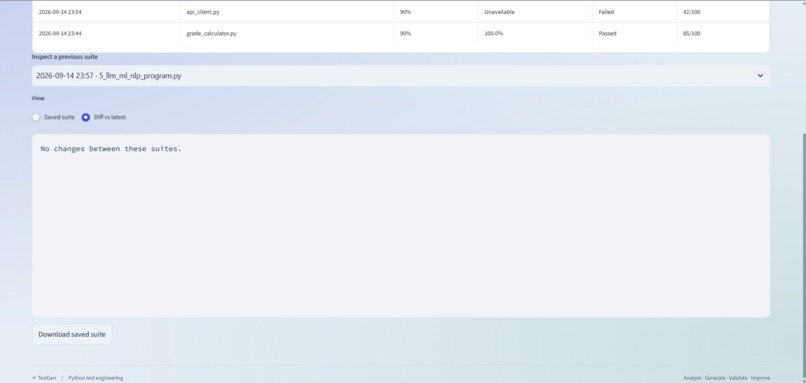Click the 85/100 score cell

pyautogui.click(x=723, y=33)
